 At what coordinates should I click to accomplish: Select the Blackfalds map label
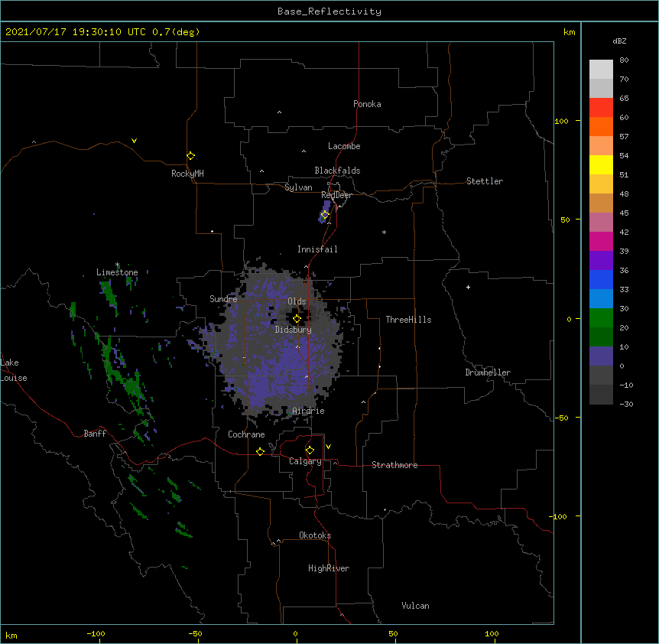click(337, 171)
